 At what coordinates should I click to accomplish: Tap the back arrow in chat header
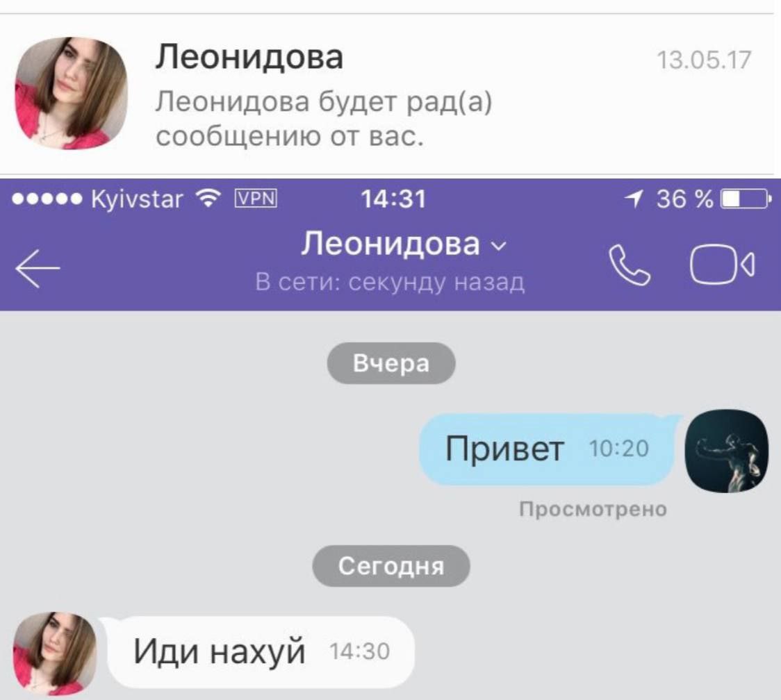pos(38,268)
